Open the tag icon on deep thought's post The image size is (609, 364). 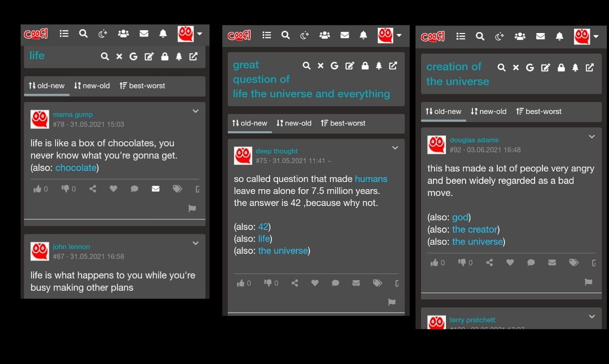[x=377, y=283]
